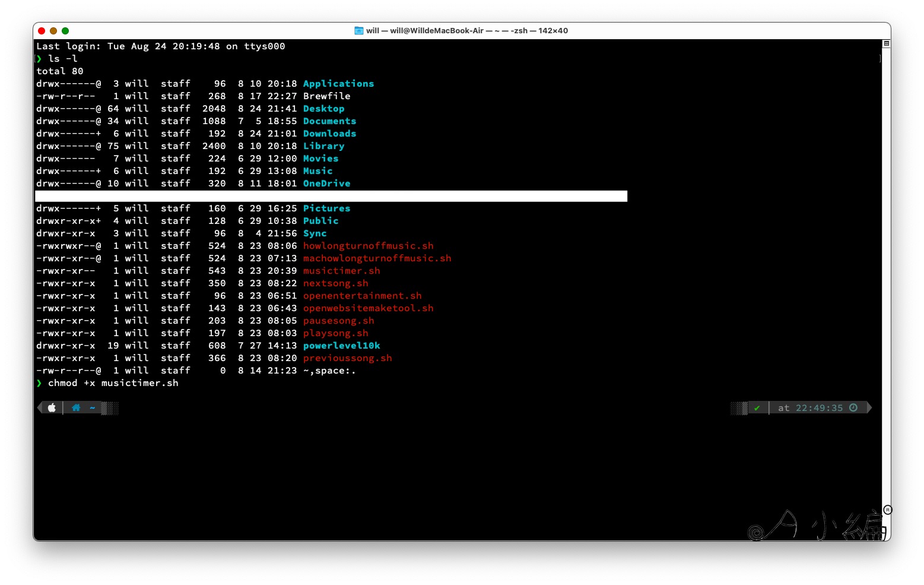Click the Pictures directory name
This screenshot has height=585, width=924.
(x=326, y=208)
